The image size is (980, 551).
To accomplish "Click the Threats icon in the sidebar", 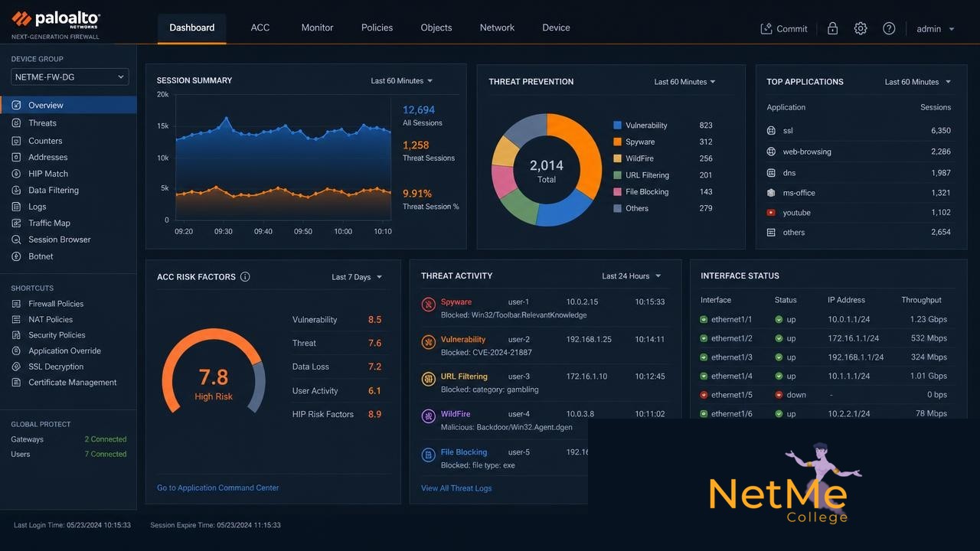I will (17, 123).
